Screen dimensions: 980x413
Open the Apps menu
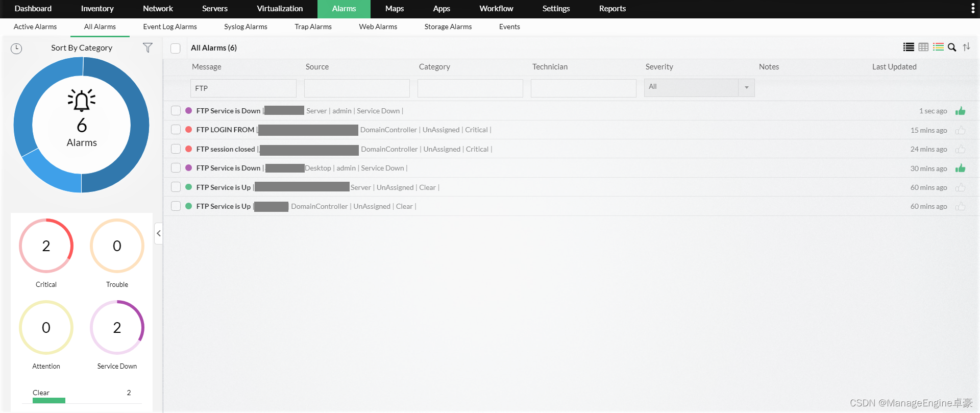[x=442, y=9]
